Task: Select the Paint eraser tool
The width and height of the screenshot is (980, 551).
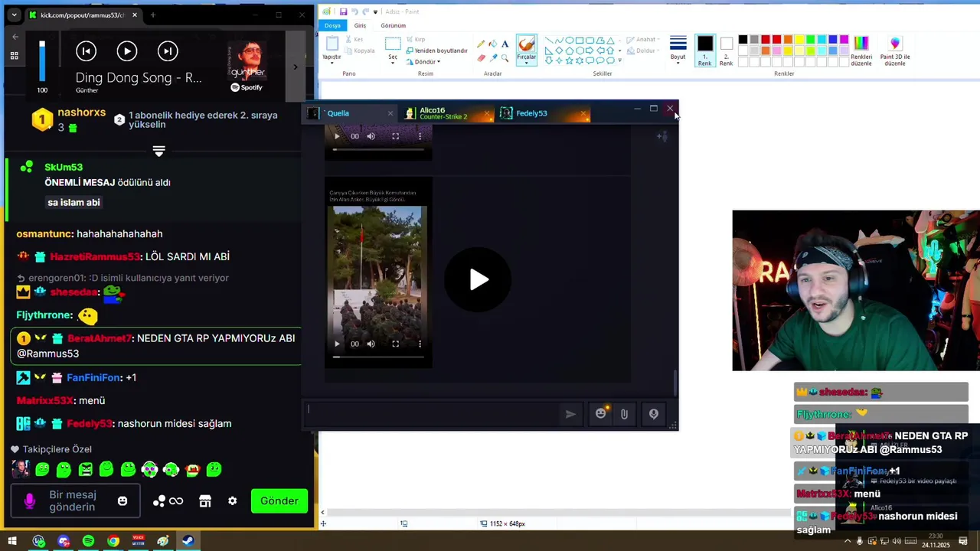Action: click(x=481, y=57)
